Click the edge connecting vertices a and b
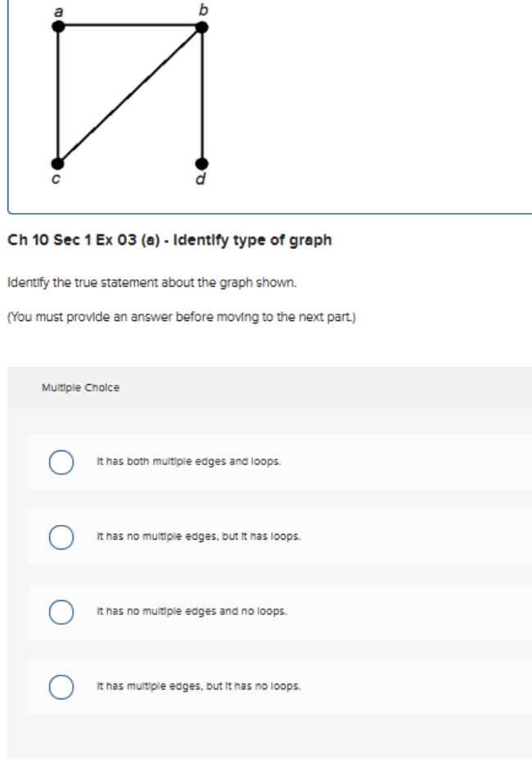Viewport: 532px width, 769px height. 128,26
